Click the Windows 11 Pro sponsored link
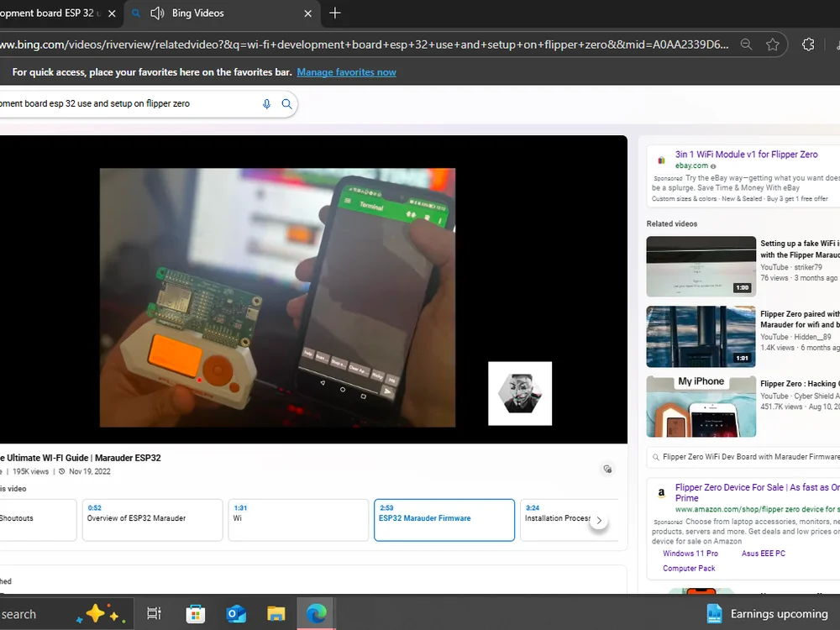The image size is (840, 630). [x=690, y=554]
